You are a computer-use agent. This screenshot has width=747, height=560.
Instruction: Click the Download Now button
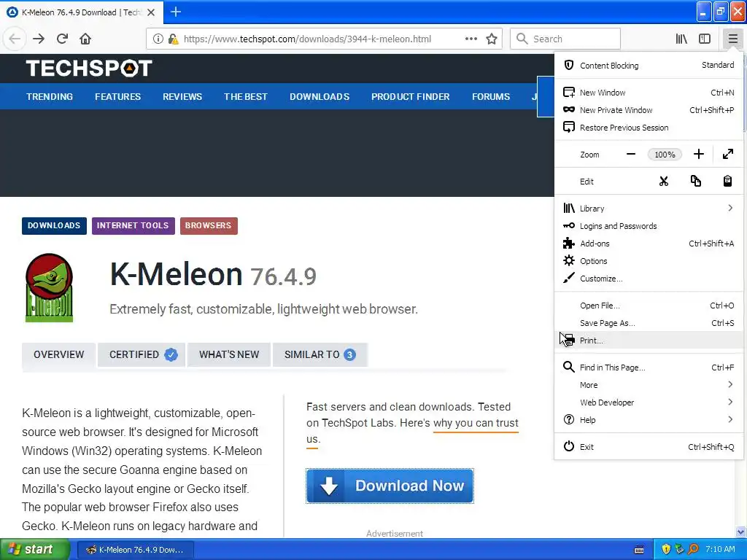pos(390,486)
